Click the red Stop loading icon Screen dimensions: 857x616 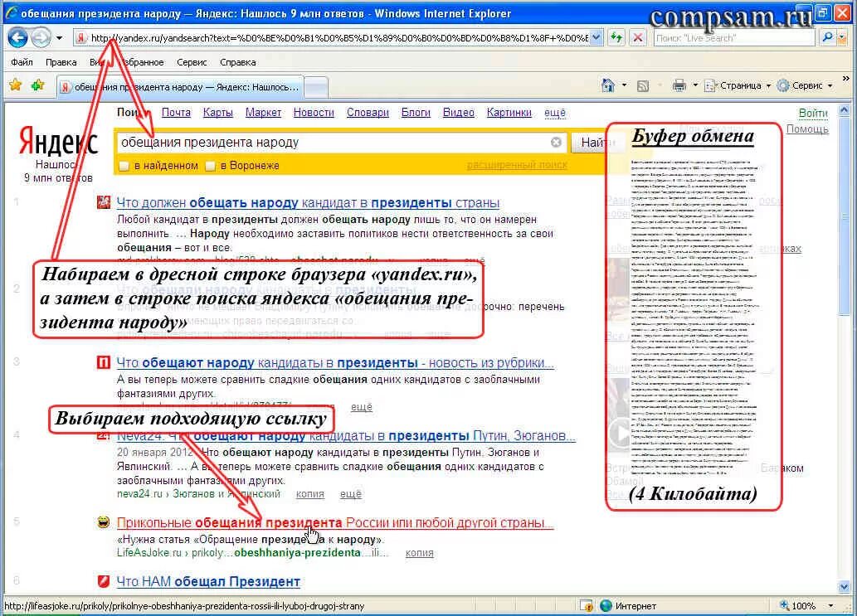[637, 37]
